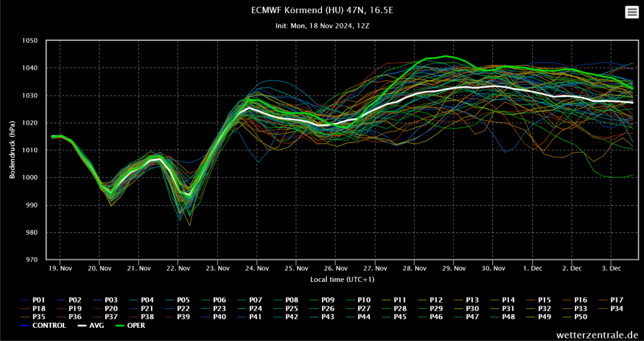Open the chart context menu hamburger icon
Screen dimensions: 644x341
coord(631,12)
